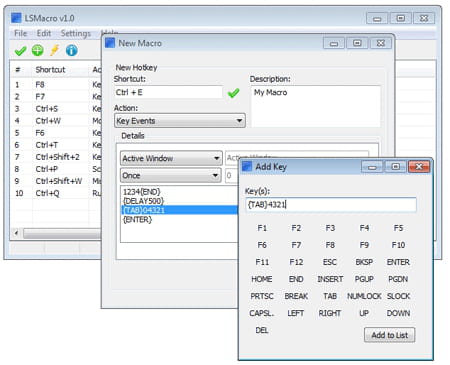This screenshot has height=365, width=450.
Task: Click the lightning bolt toolbar icon
Action: (54, 50)
